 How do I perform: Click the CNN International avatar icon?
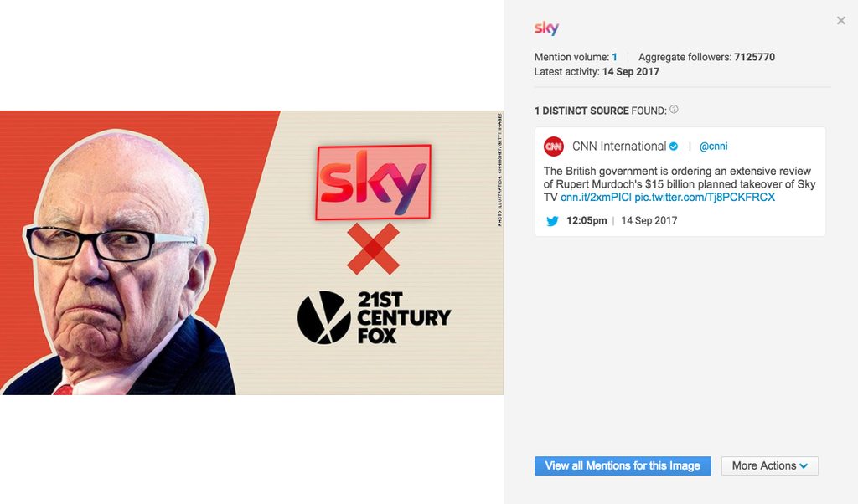click(554, 147)
